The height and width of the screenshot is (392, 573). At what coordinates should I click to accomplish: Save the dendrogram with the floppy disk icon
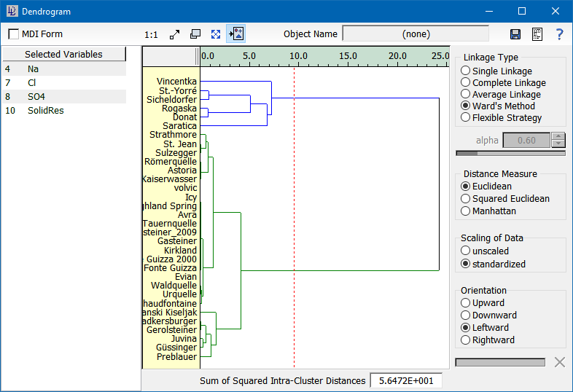[515, 34]
